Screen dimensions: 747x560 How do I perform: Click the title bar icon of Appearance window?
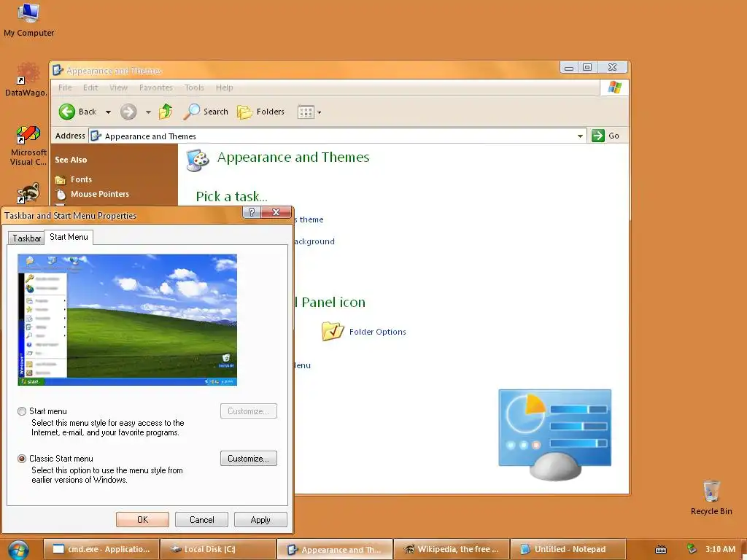pyautogui.click(x=58, y=71)
